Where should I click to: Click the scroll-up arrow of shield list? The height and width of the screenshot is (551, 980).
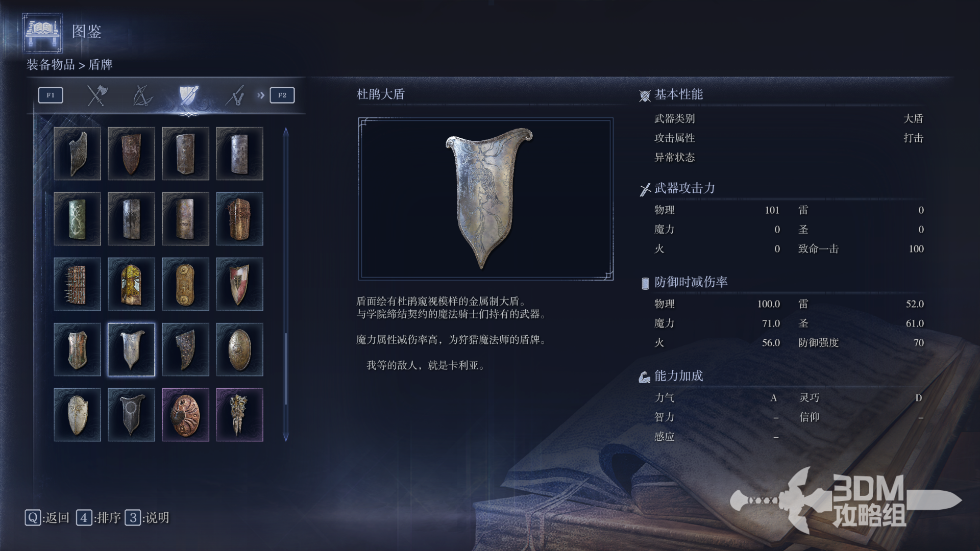click(286, 132)
